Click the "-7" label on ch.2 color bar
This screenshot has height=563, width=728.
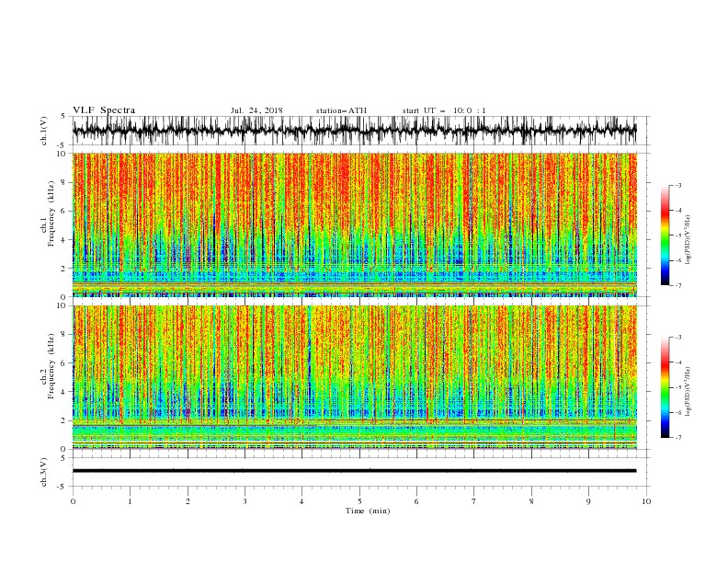pyautogui.click(x=677, y=438)
